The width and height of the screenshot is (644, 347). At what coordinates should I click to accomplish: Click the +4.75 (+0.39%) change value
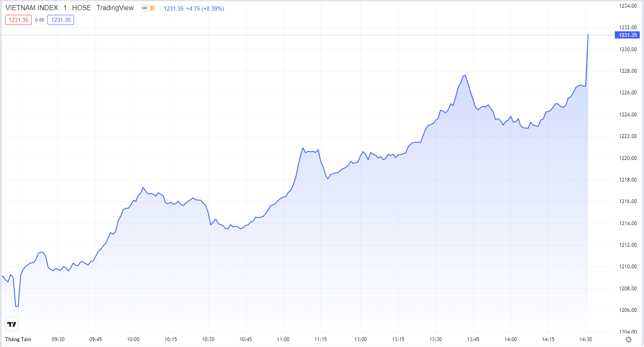click(x=205, y=8)
